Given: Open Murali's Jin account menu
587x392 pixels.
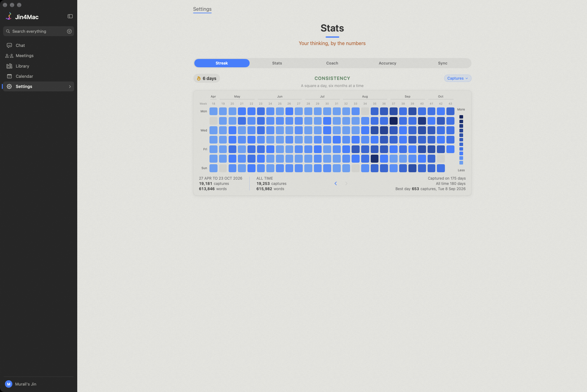Looking at the screenshot, I should click(x=39, y=384).
